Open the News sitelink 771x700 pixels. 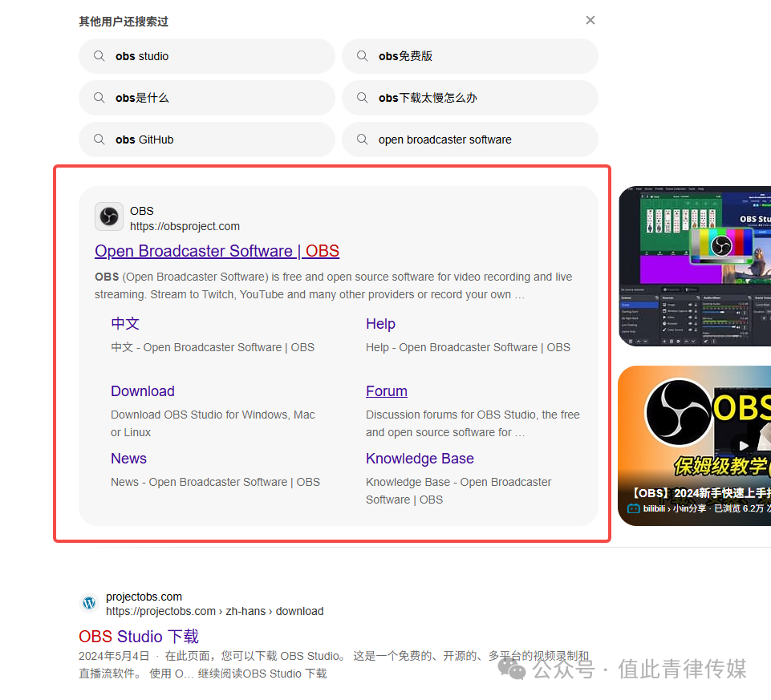(128, 459)
